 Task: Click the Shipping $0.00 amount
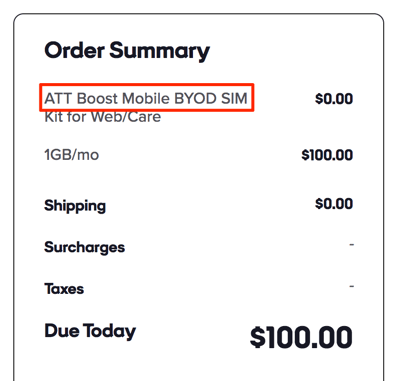[334, 204]
